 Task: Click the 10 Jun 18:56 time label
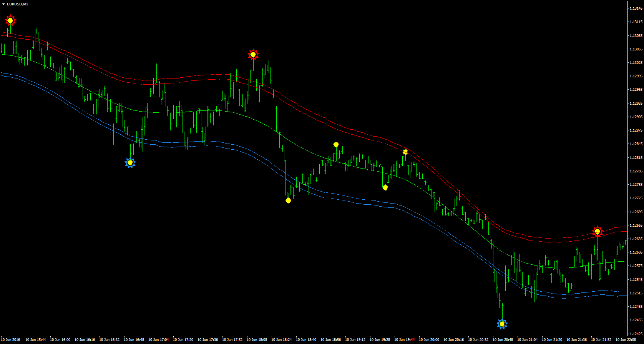click(x=331, y=340)
